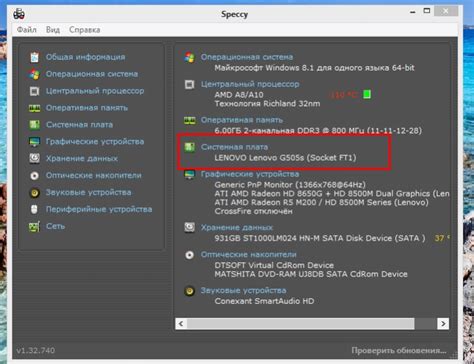This screenshot has width=474, height=364.
Task: Click the Графические устройства sidebar icon
Action: click(34, 142)
